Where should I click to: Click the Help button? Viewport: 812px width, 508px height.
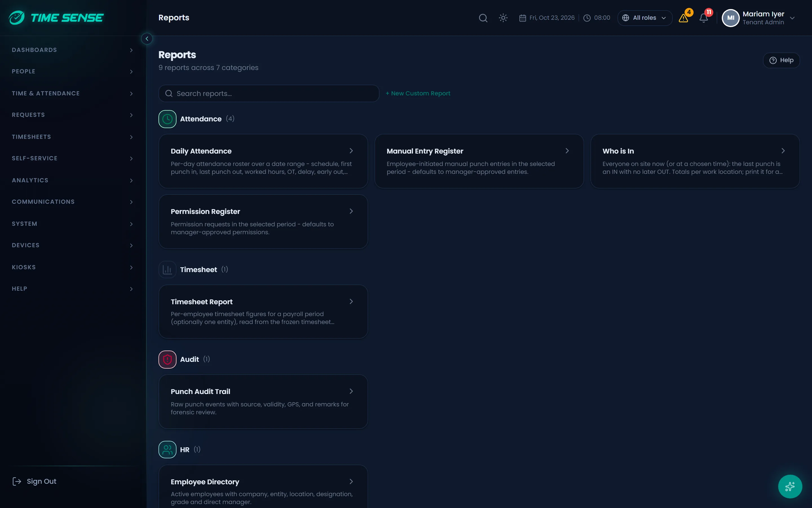click(781, 60)
